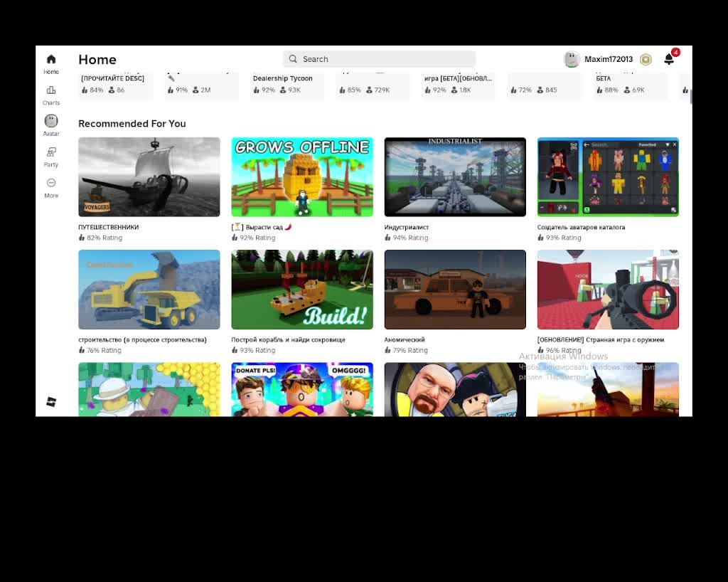The image size is (728, 582).
Task: Open the catalog avatar creator thumbnail
Action: 609,177
